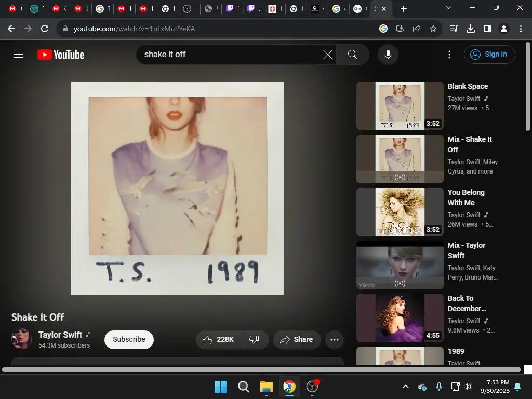Open Chrome profile icon
Viewport: 532px width, 399px height.
tap(504, 29)
